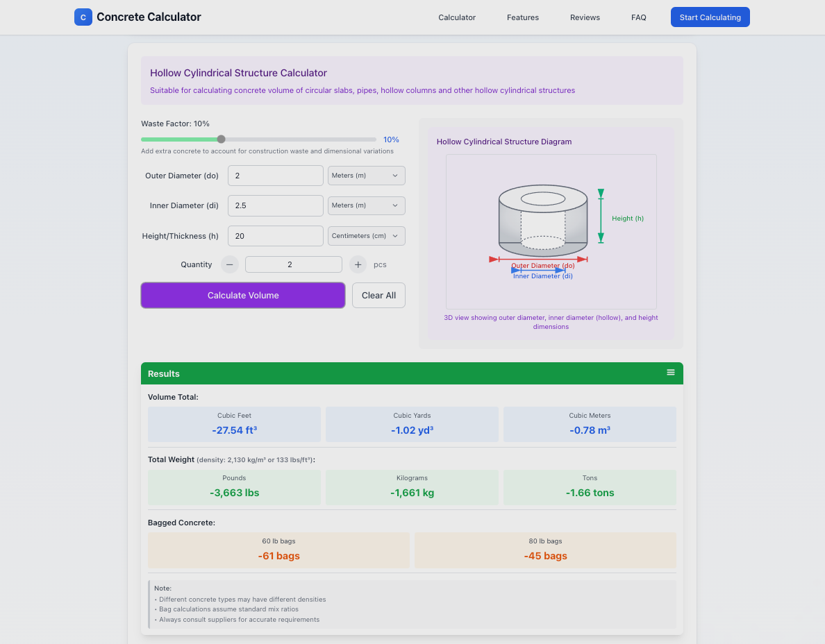Click the Outer Diameter input field

click(275, 176)
